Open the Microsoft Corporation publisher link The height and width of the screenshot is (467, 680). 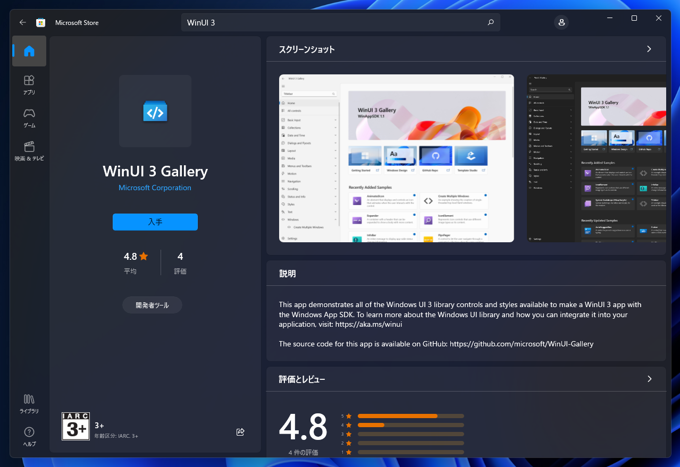(x=155, y=188)
